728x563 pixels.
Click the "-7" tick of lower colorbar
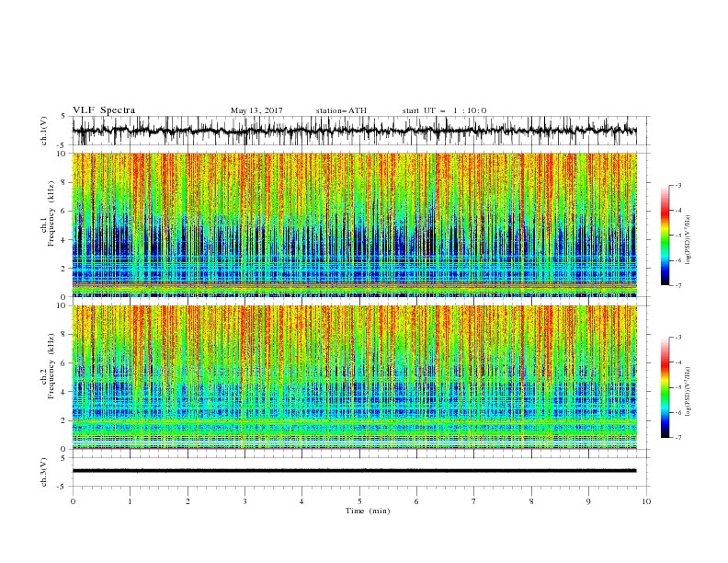click(678, 438)
